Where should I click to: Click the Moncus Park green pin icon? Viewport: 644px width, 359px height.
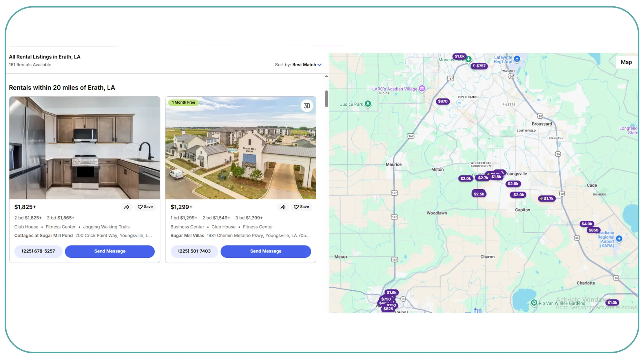coord(468,59)
